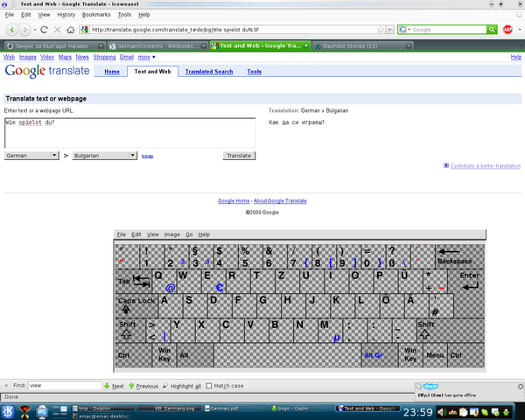Switch to the Slashdot Stories tab

point(362,45)
